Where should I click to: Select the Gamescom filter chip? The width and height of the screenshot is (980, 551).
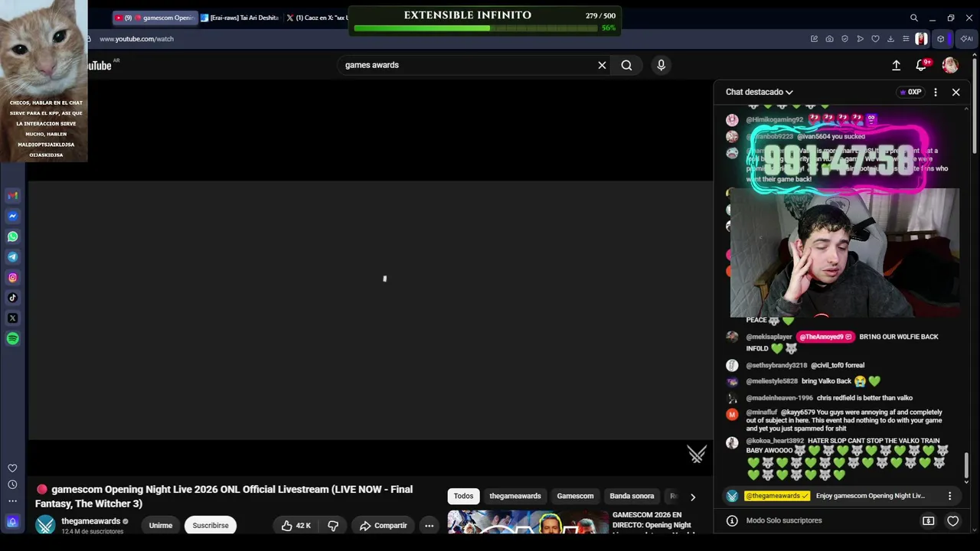click(x=575, y=496)
